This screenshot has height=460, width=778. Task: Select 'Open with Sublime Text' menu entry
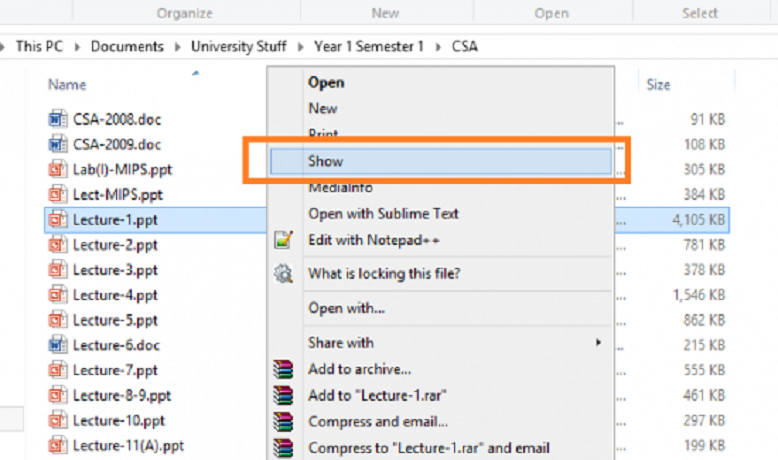pos(383,213)
